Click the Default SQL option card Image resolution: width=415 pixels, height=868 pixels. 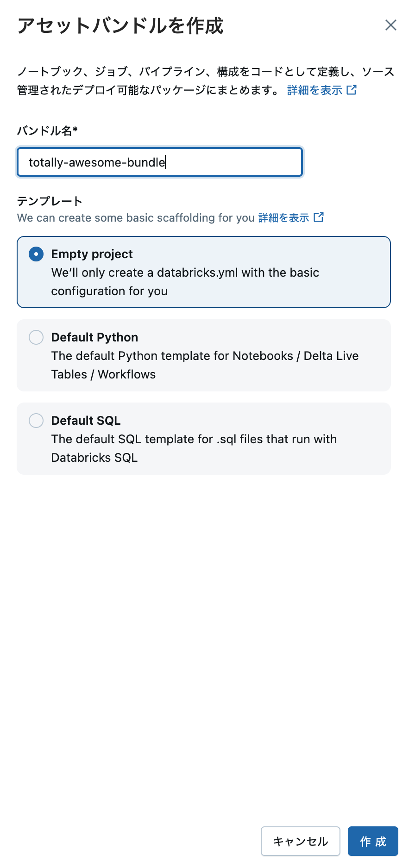tap(204, 439)
